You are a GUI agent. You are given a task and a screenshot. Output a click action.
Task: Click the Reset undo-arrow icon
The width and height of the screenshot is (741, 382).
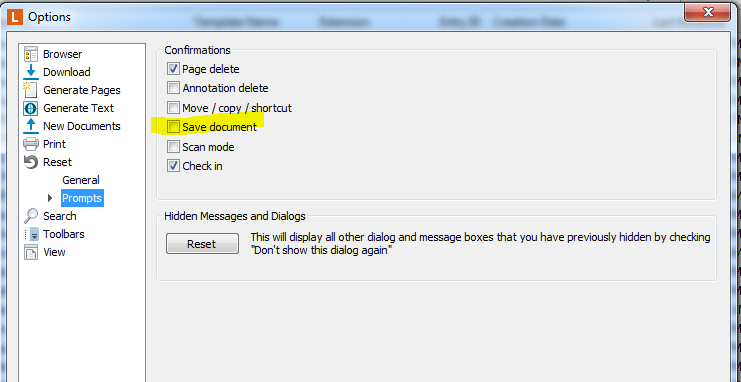click(x=31, y=162)
